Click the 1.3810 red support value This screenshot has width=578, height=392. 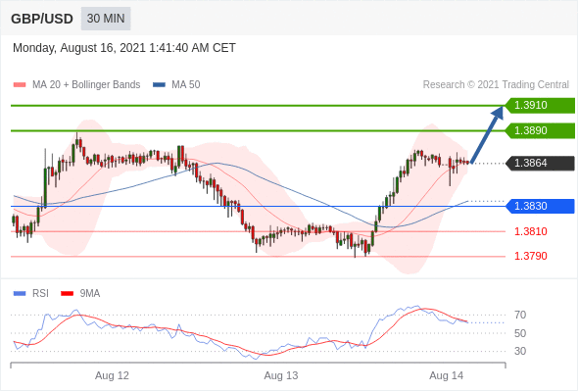click(x=530, y=231)
